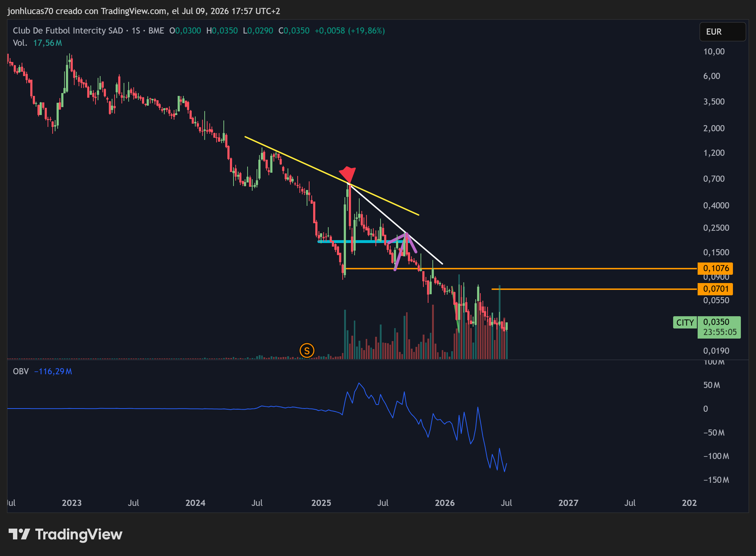756x556 pixels.
Task: Select the white descending trendline
Action: point(396,224)
